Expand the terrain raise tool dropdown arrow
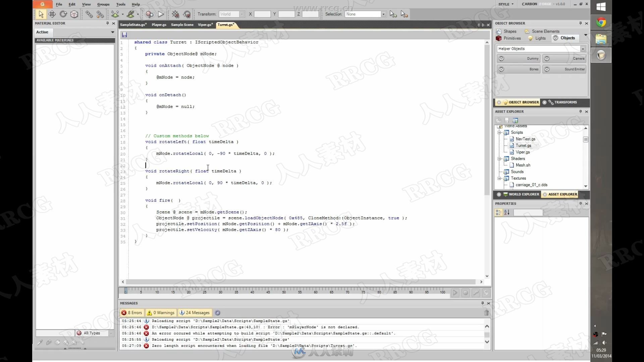644x362 pixels. (x=122, y=14)
